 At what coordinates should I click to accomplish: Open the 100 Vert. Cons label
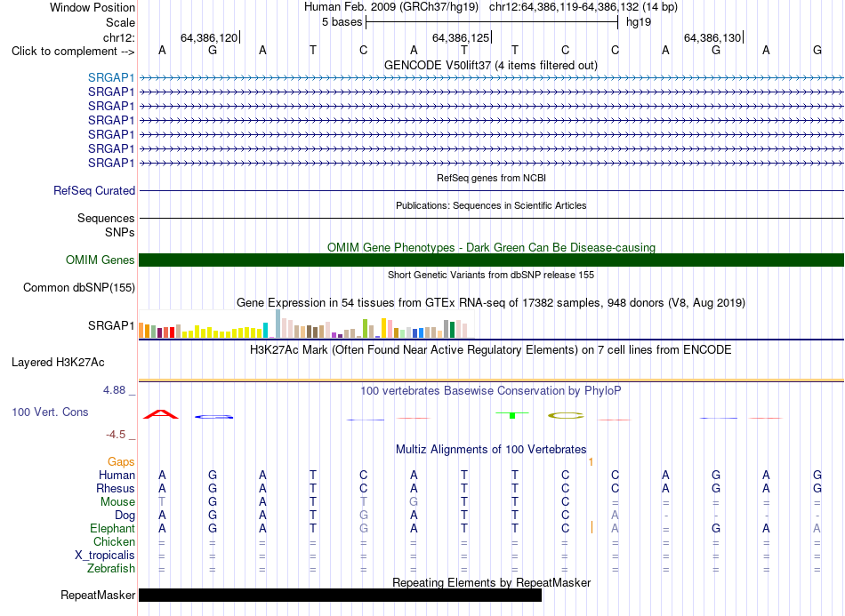click(x=50, y=412)
